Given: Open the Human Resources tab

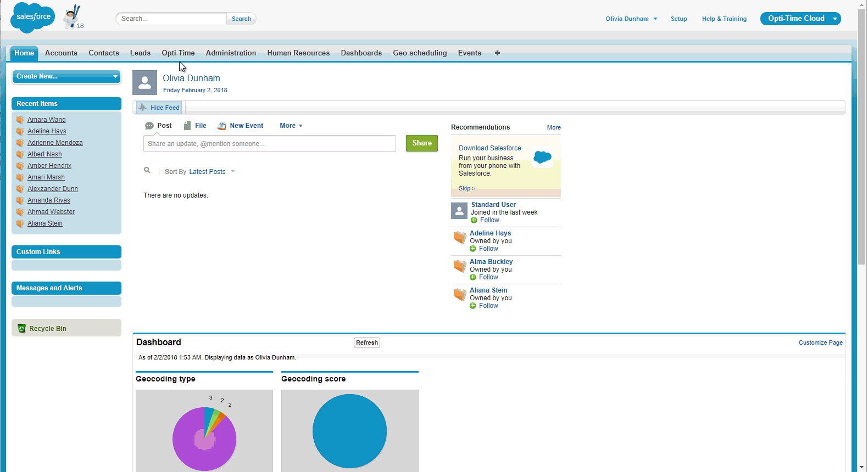Looking at the screenshot, I should tap(298, 53).
